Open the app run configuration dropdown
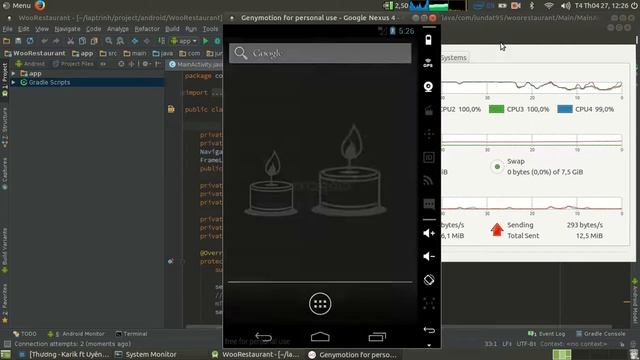 coord(184,41)
